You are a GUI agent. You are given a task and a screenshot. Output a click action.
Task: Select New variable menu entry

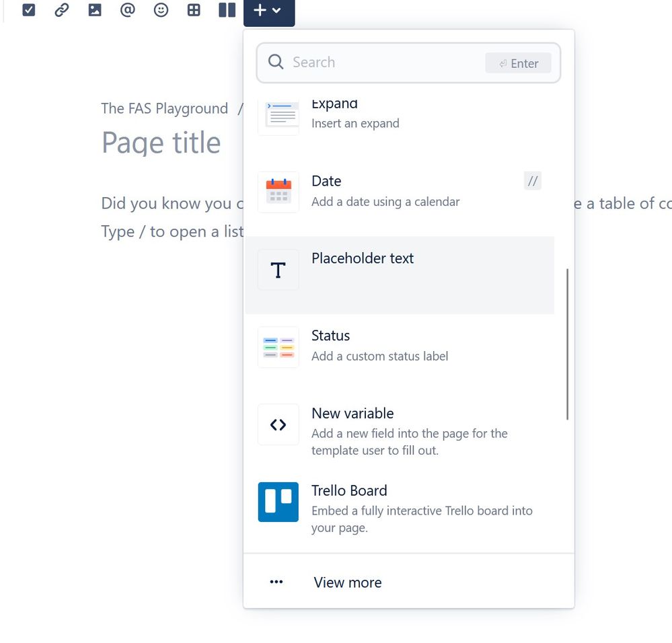pyautogui.click(x=400, y=430)
